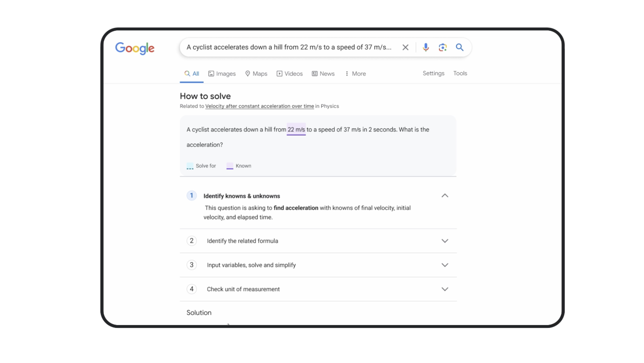Open Velocity after constant acceleration over time link
This screenshot has height=363, width=644.
tap(259, 106)
